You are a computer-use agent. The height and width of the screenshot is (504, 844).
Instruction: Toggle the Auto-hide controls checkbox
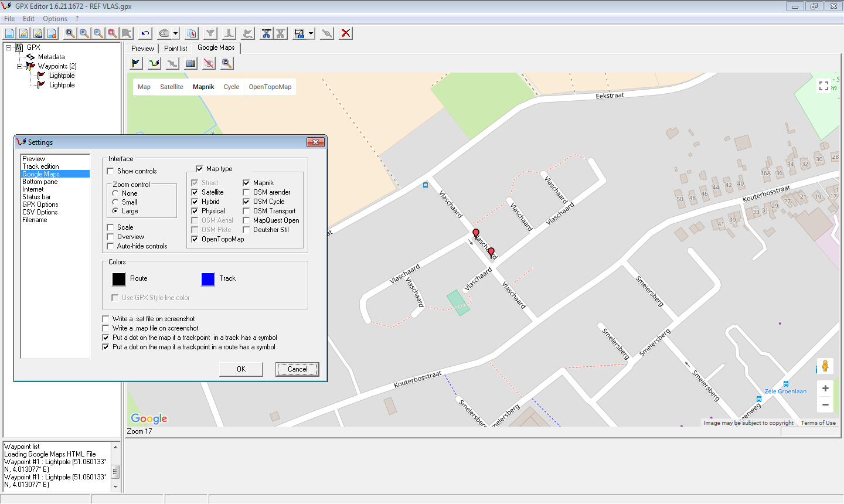(110, 246)
